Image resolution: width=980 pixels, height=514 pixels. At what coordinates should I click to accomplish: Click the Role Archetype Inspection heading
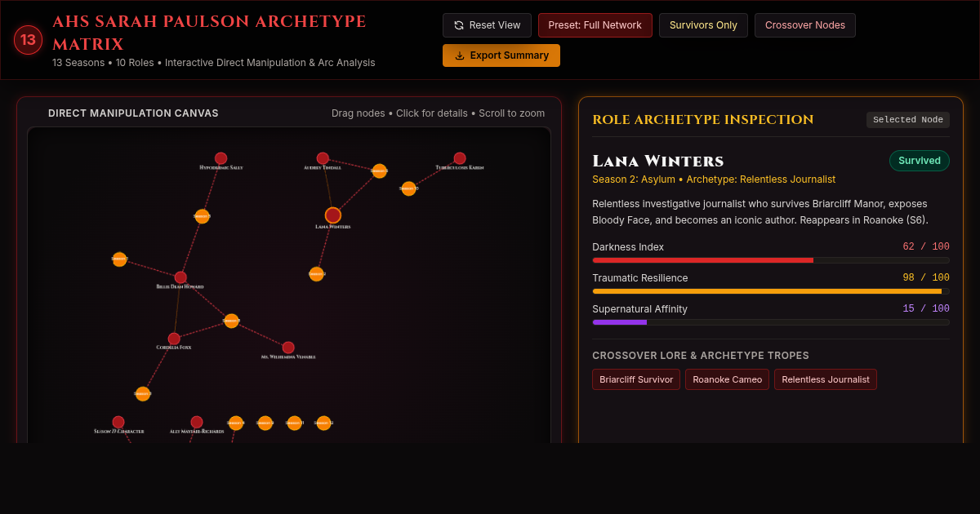tap(703, 120)
